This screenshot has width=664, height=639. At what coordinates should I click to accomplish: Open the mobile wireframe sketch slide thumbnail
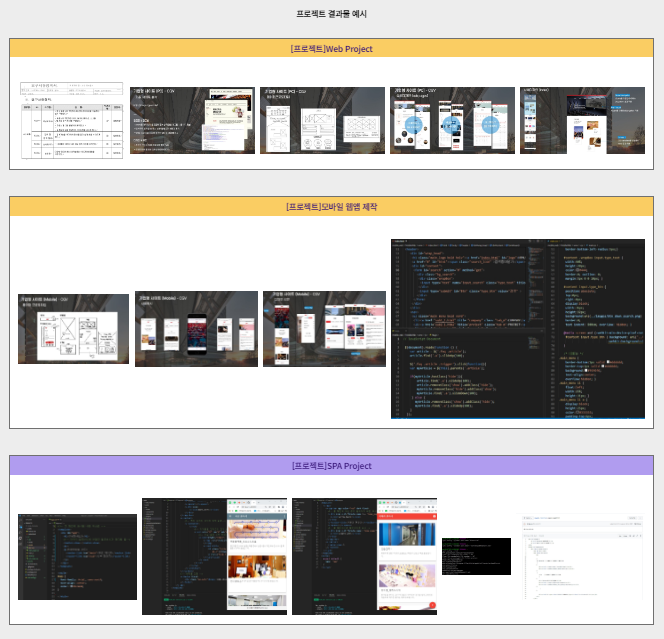74,328
